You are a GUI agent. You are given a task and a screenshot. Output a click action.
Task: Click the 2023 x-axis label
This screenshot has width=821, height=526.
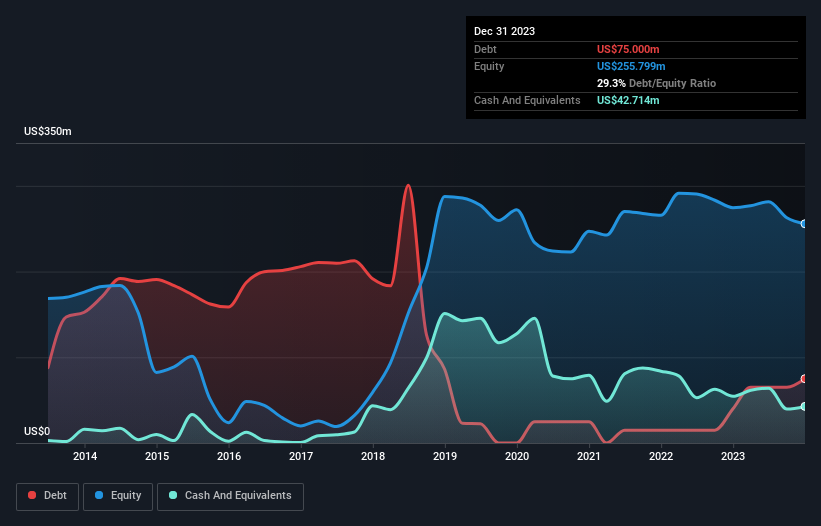click(733, 456)
